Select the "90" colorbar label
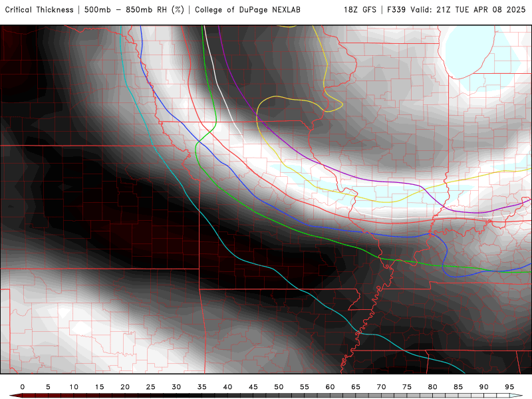Screen dimensions: 532x399 [484, 387]
